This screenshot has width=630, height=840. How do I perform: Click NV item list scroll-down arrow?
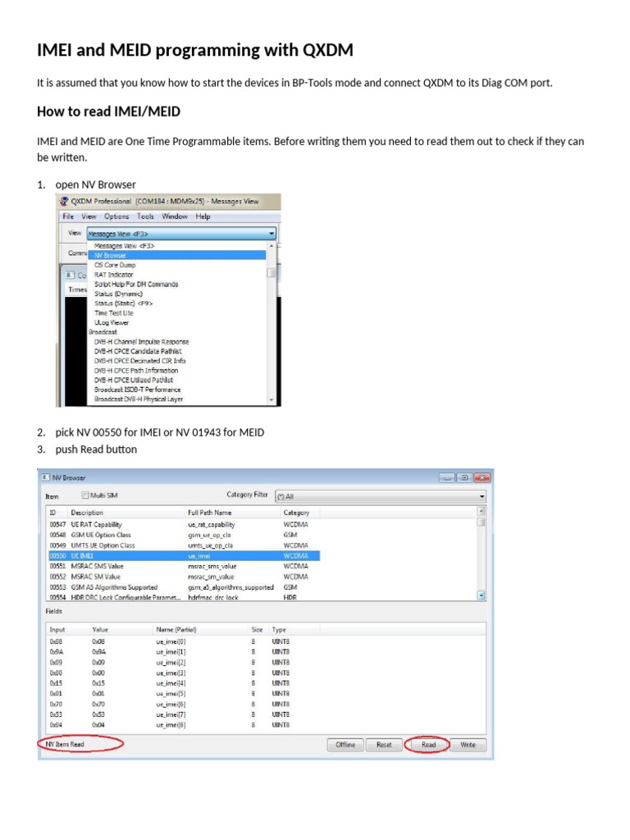(x=481, y=596)
